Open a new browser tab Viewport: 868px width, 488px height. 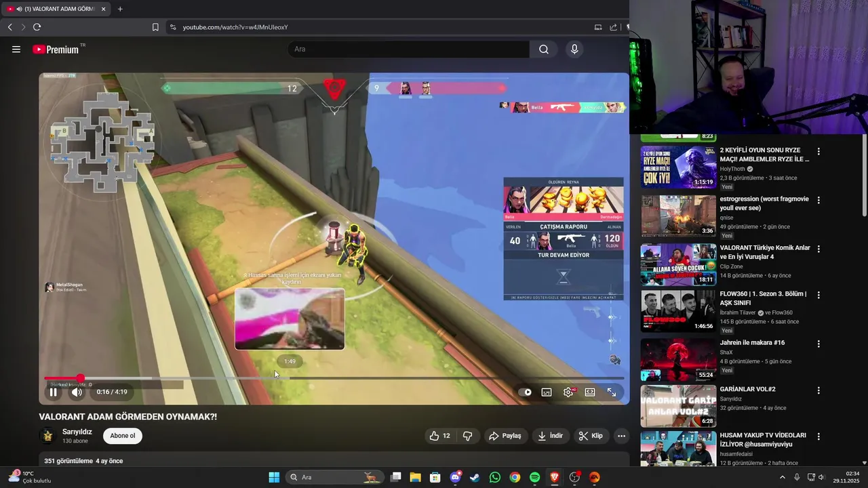click(120, 9)
